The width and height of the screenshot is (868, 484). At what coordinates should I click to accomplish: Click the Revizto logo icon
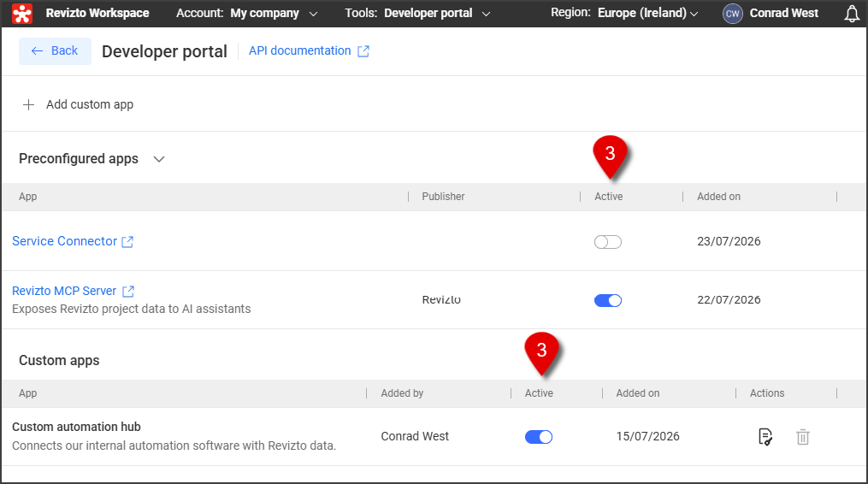pyautogui.click(x=22, y=14)
